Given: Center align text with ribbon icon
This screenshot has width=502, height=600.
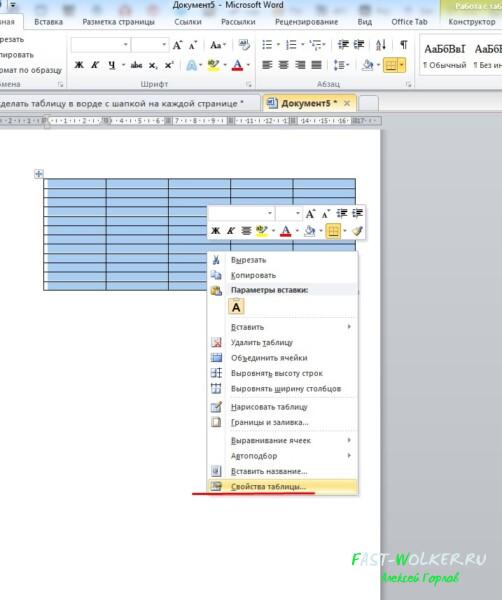Looking at the screenshot, I should 284,65.
